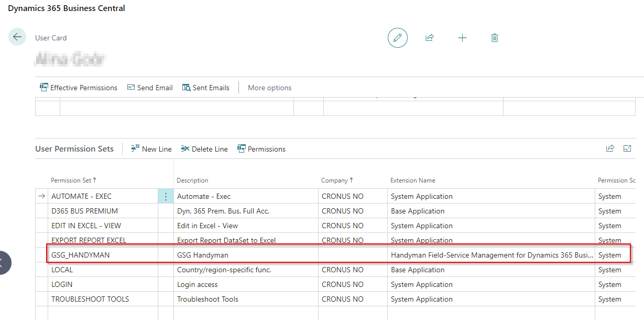Viewport: 644px width, 320px height.
Task: View Sent Emails for this user
Action: click(x=206, y=87)
